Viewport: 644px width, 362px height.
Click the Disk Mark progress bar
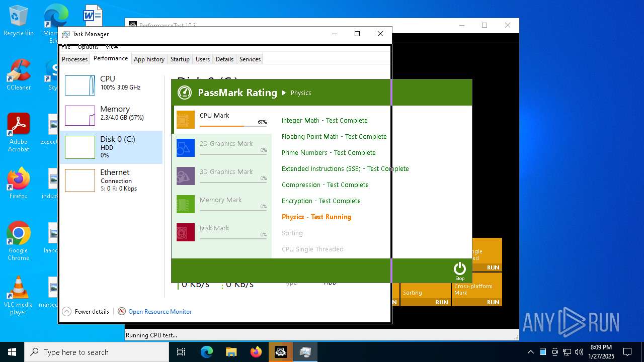point(233,238)
